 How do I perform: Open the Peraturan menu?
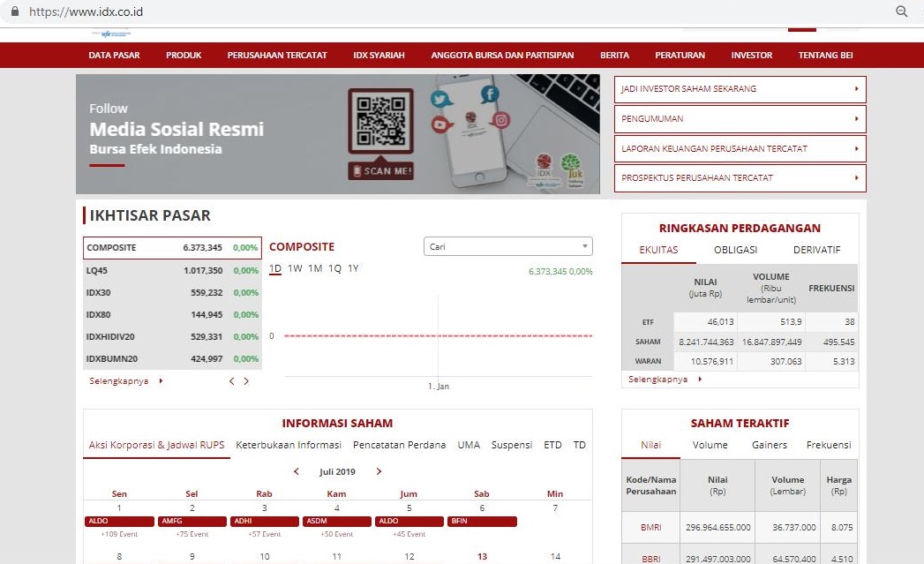coord(680,56)
